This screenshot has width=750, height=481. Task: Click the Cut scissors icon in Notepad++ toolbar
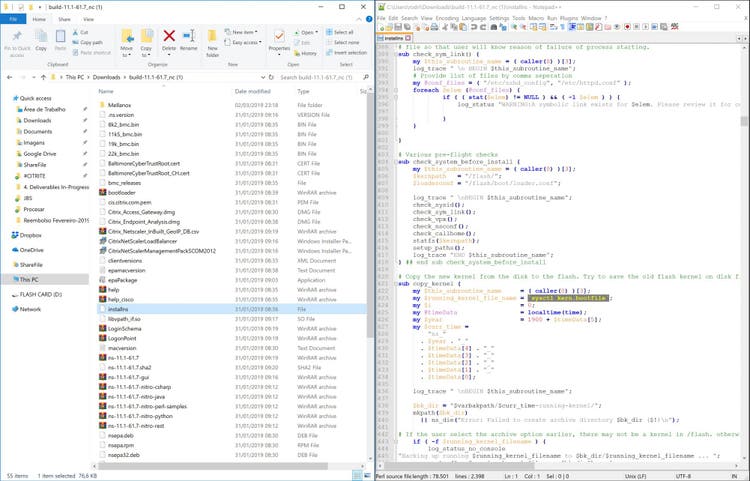445,27
